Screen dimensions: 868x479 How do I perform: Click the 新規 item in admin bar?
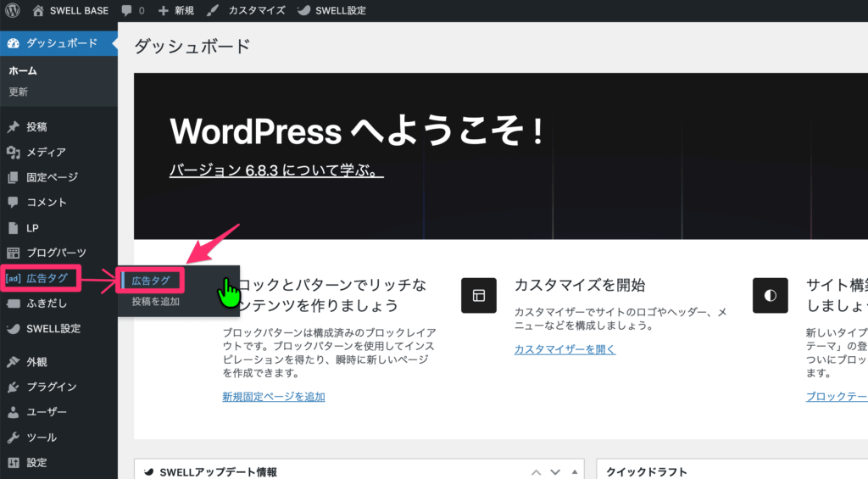point(176,11)
